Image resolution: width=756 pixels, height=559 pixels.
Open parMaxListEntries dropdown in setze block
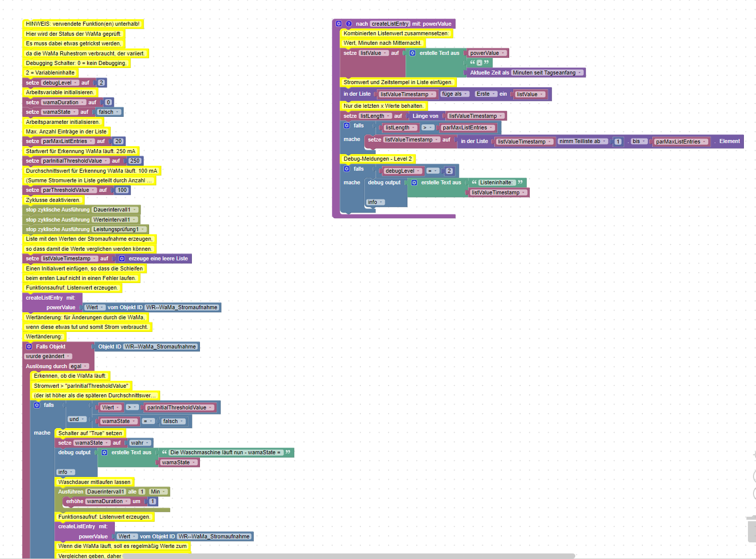point(68,142)
